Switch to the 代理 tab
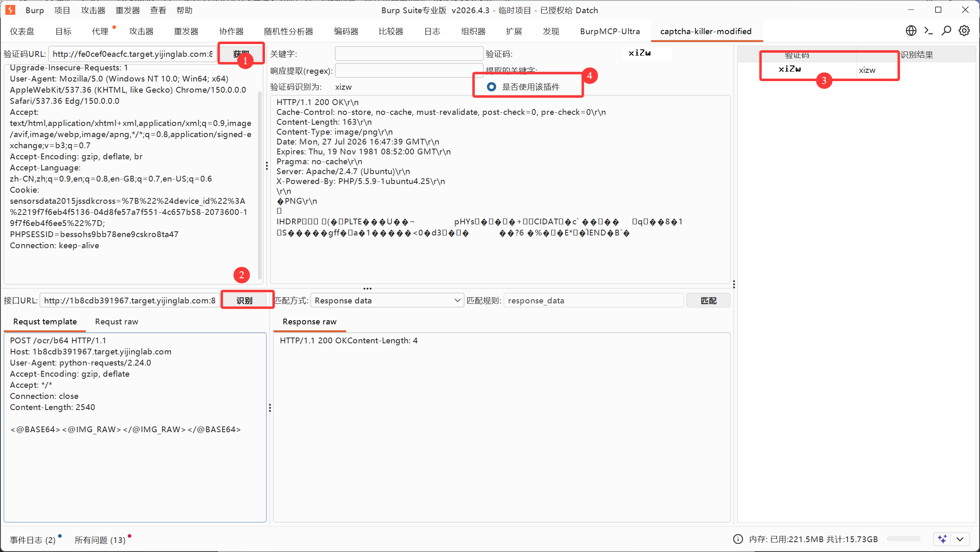This screenshot has width=980, height=552. [x=100, y=31]
